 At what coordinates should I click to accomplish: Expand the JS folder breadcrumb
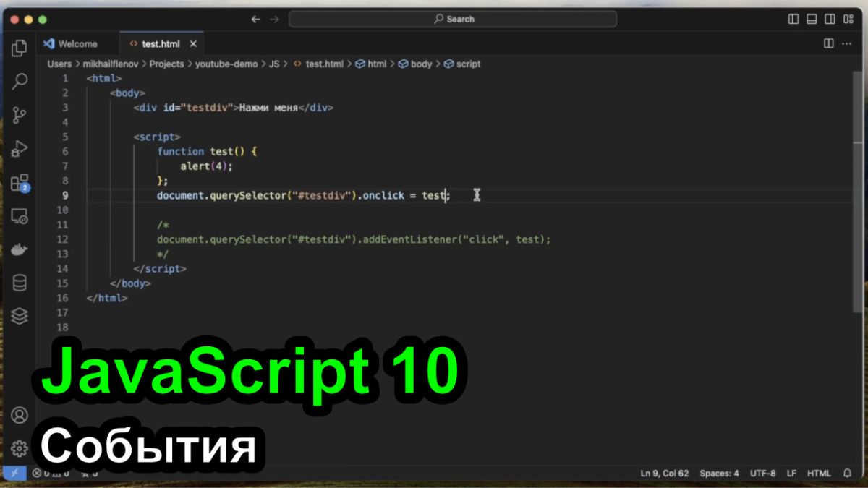tap(274, 64)
